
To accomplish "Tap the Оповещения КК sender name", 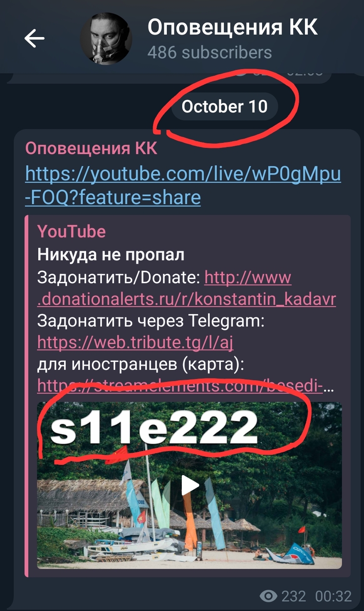I will (91, 149).
